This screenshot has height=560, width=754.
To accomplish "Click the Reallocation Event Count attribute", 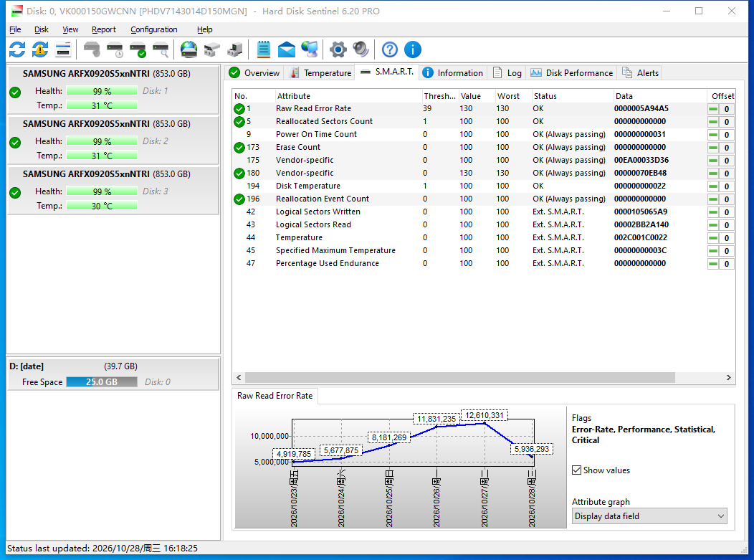I will [323, 199].
